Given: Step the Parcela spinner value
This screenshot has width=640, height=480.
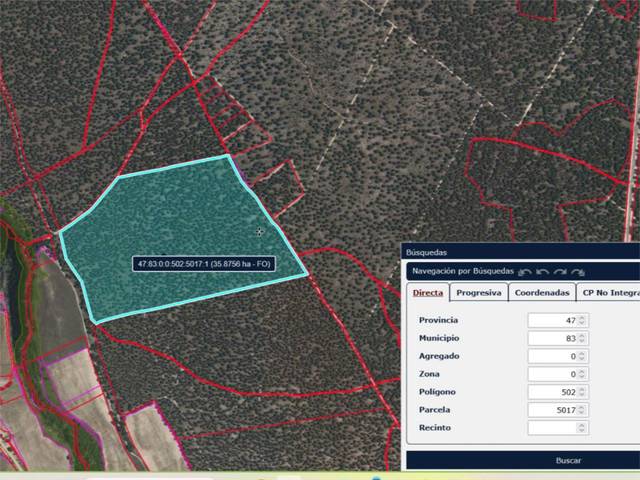Looking at the screenshot, I should (582, 410).
